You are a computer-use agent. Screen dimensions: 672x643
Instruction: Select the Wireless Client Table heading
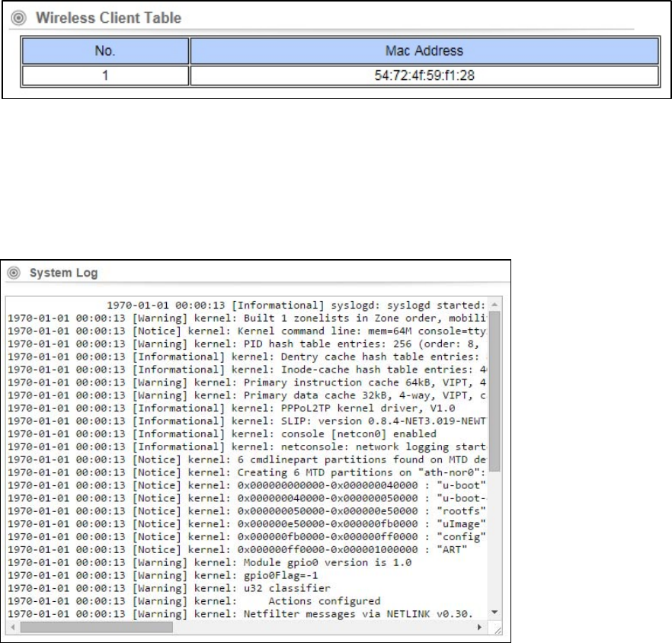pos(108,18)
